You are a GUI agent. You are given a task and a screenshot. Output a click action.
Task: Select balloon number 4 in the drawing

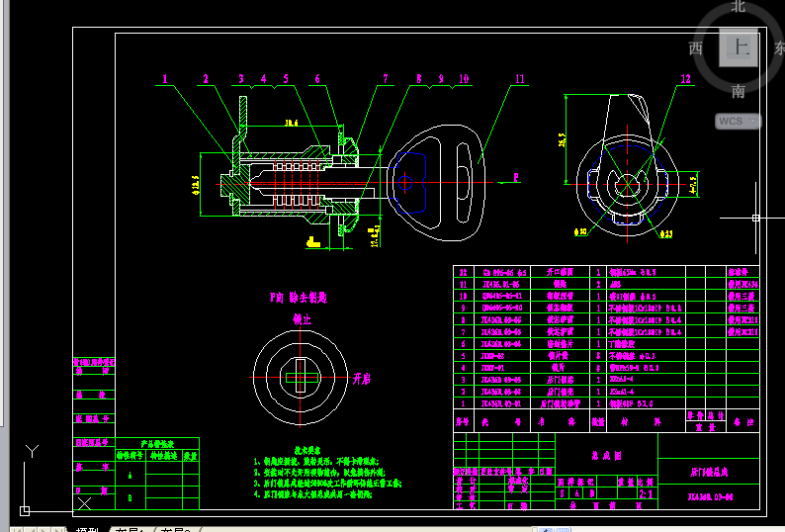(x=263, y=79)
